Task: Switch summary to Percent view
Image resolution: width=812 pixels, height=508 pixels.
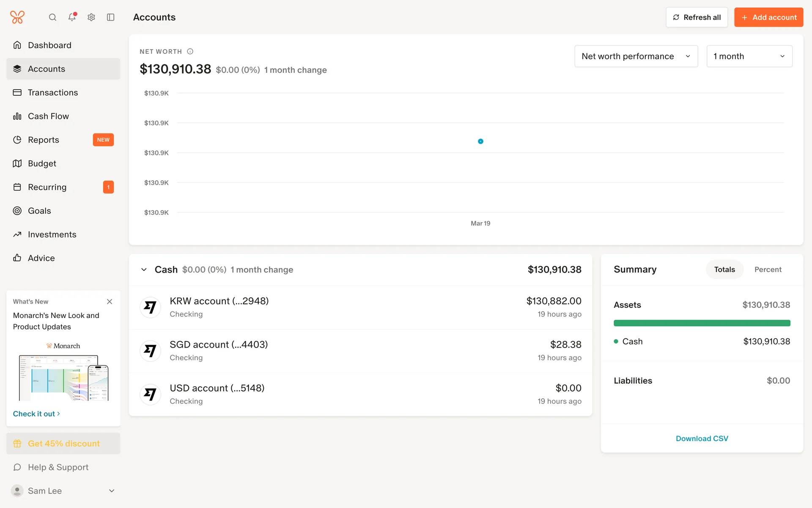Action: click(768, 270)
